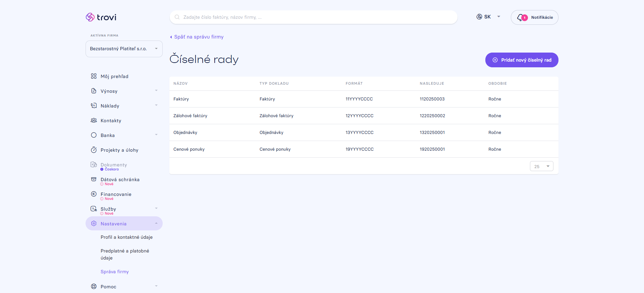Click the Financovanie euro icon

(x=94, y=194)
